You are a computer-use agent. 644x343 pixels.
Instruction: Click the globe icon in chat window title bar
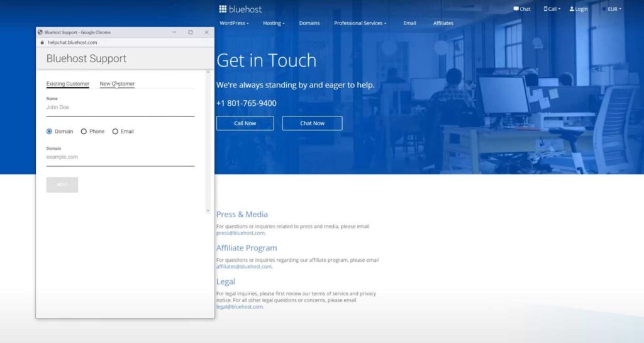point(40,32)
